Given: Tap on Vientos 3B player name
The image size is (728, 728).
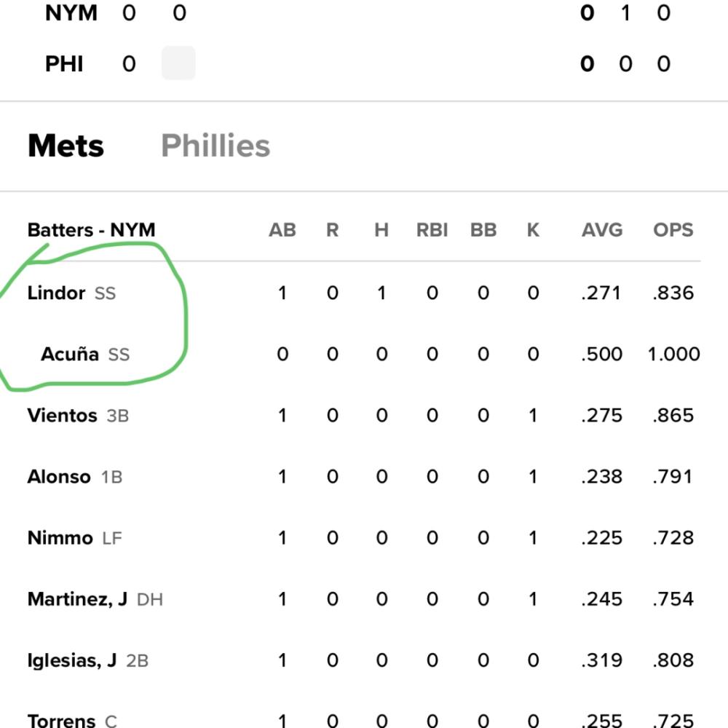Looking at the screenshot, I should (x=78, y=416).
